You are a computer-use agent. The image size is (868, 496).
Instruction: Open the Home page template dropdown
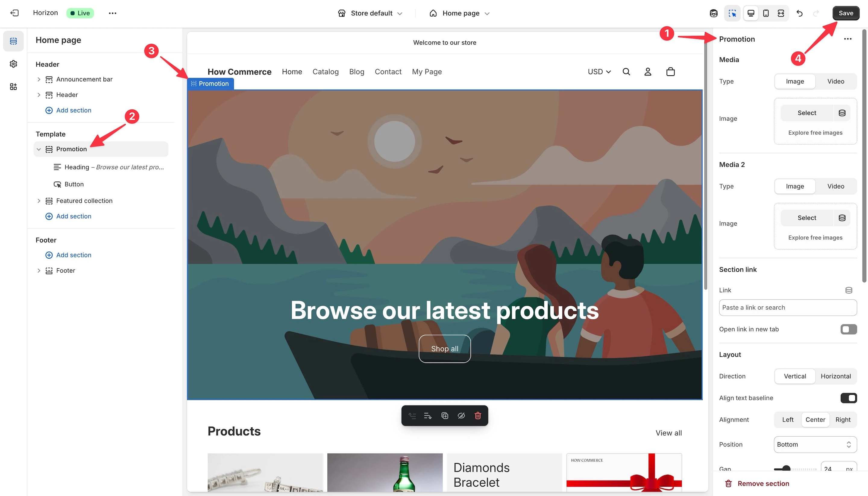coord(459,13)
